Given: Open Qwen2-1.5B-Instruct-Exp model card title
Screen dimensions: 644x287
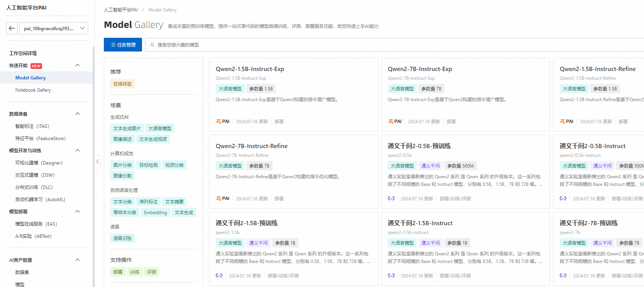Looking at the screenshot, I should tap(250, 69).
